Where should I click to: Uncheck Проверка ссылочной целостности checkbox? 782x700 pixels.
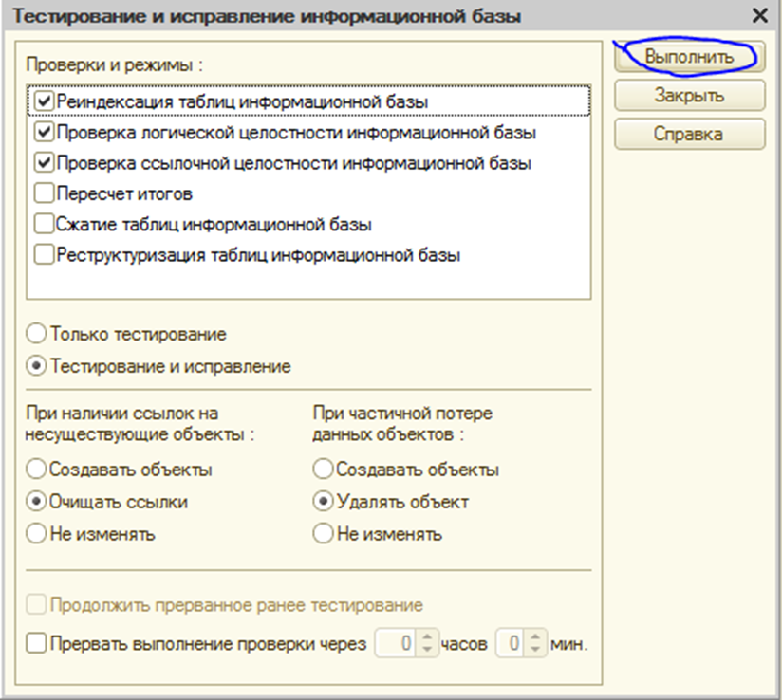[x=44, y=162]
